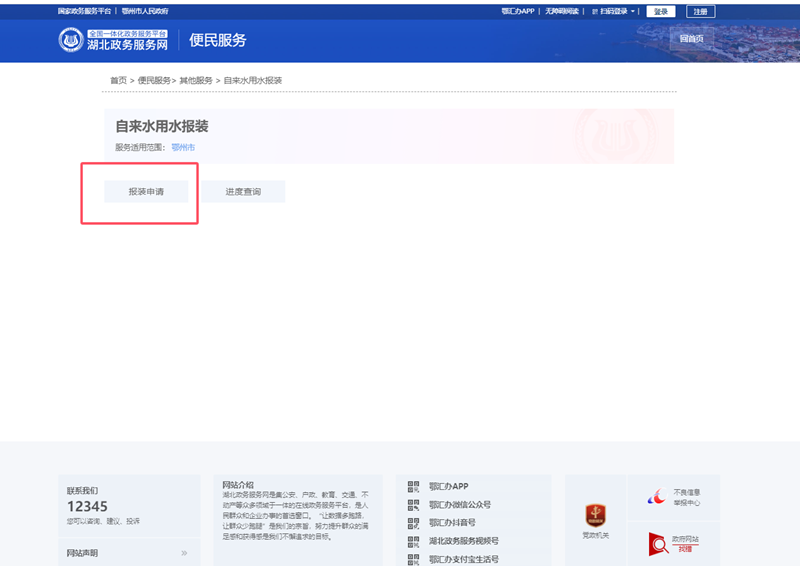Click 首页 in the breadcrumb

pos(118,80)
